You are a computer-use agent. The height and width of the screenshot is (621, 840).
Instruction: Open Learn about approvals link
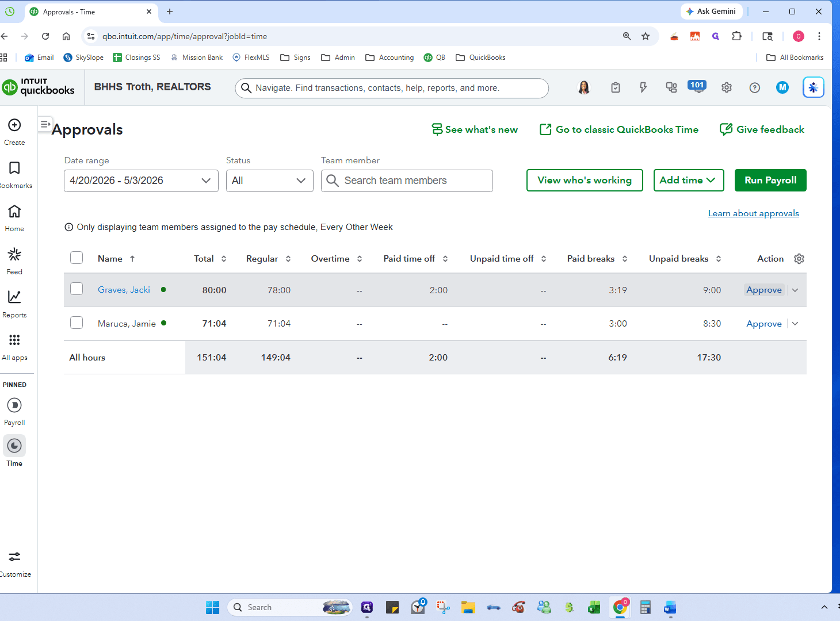tap(753, 213)
